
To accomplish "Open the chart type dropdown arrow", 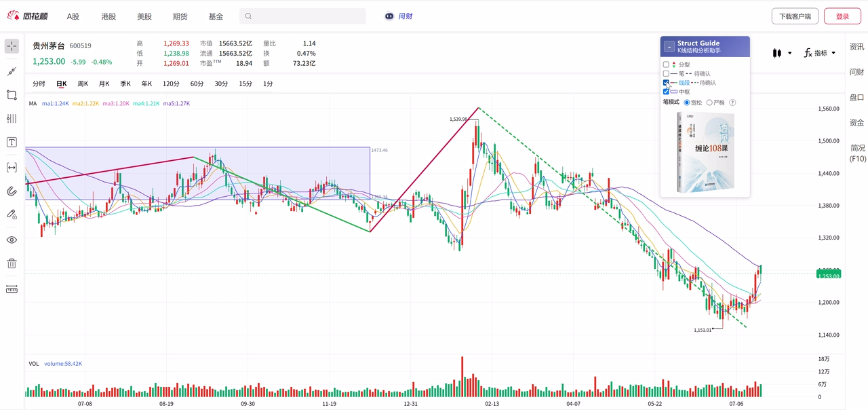I will pyautogui.click(x=790, y=53).
